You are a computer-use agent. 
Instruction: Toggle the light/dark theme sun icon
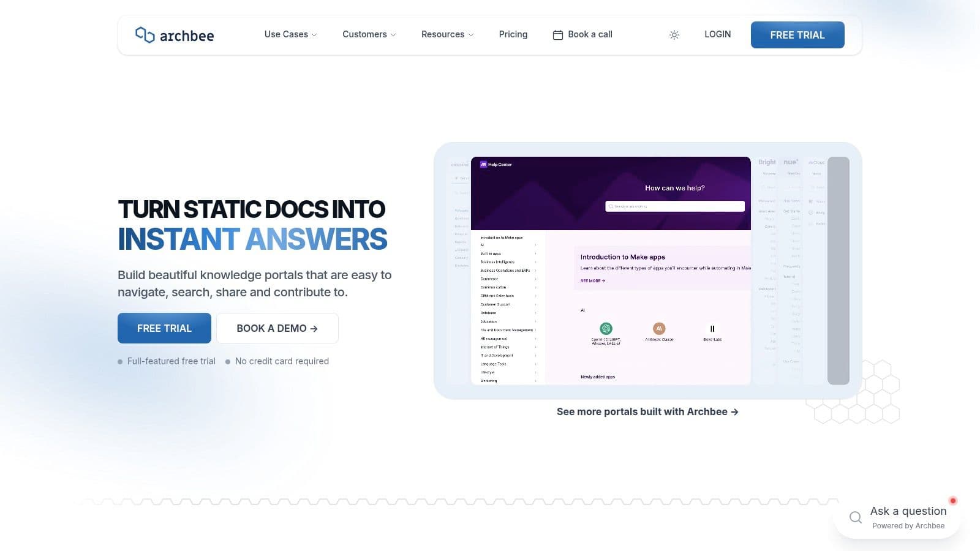point(674,35)
